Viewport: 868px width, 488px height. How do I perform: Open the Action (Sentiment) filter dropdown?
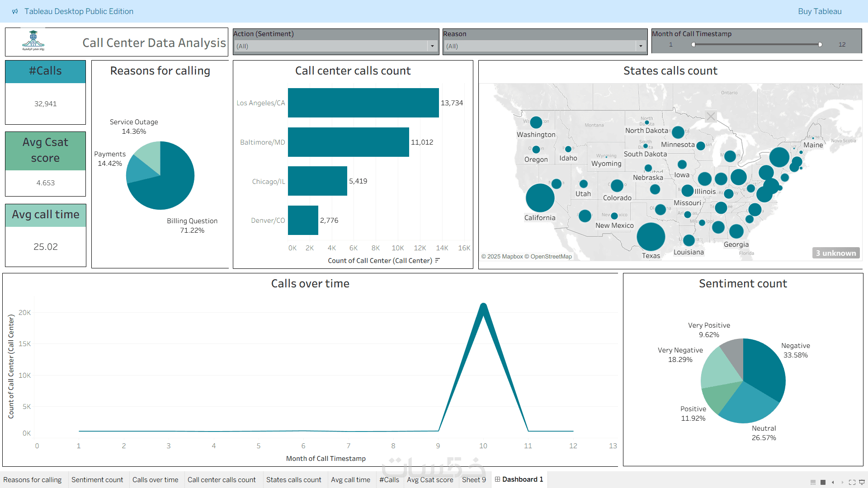(432, 46)
